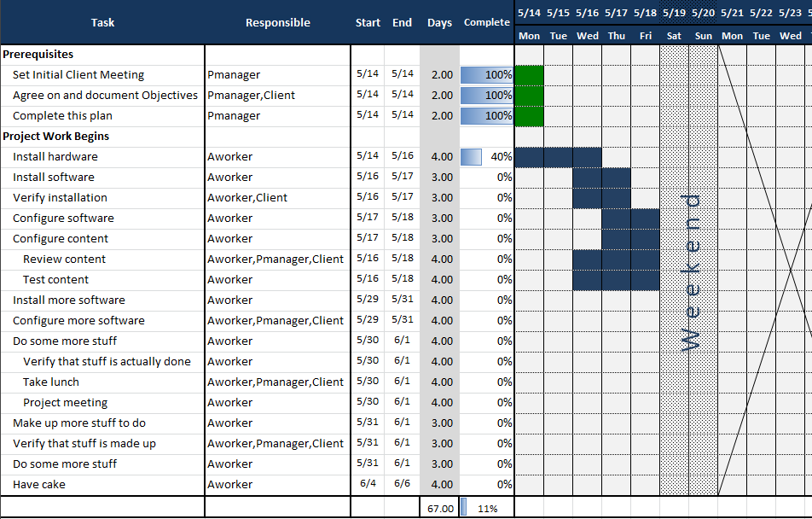Click the "Project Work Begins" section heading
Screen dimensions: 812x519
click(x=55, y=137)
